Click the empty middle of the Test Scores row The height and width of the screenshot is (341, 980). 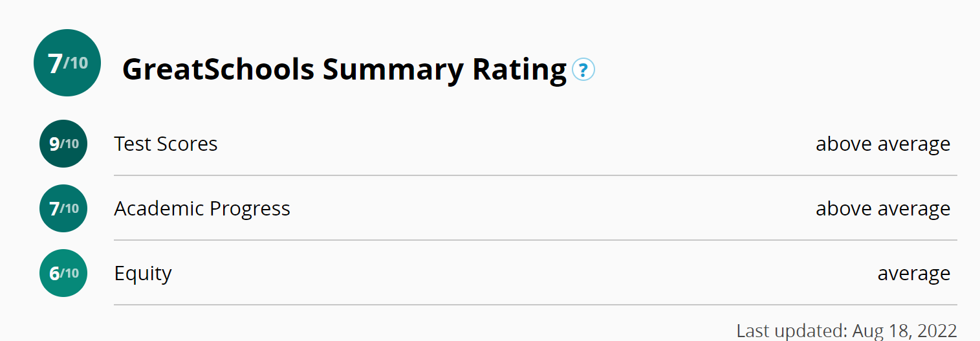pos(517,144)
